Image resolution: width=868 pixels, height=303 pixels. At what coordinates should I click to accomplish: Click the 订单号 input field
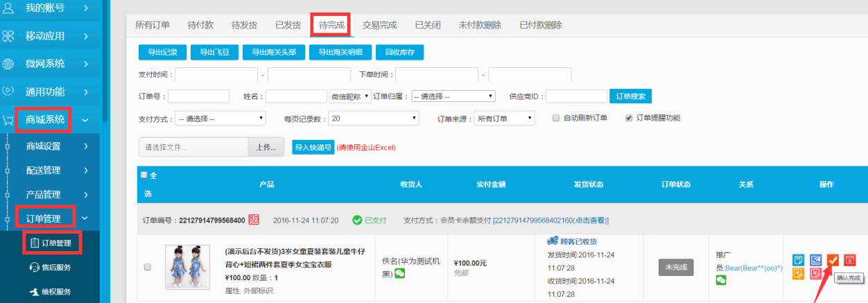(198, 96)
